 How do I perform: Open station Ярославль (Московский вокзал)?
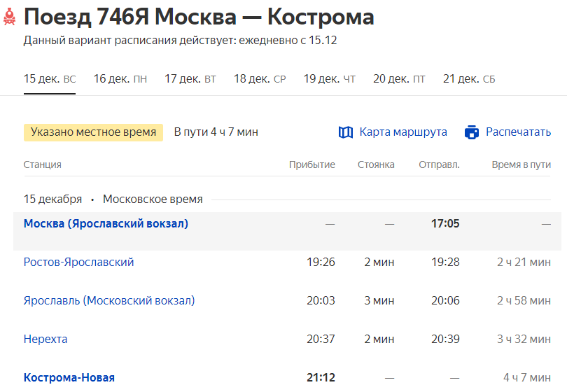[109, 301]
